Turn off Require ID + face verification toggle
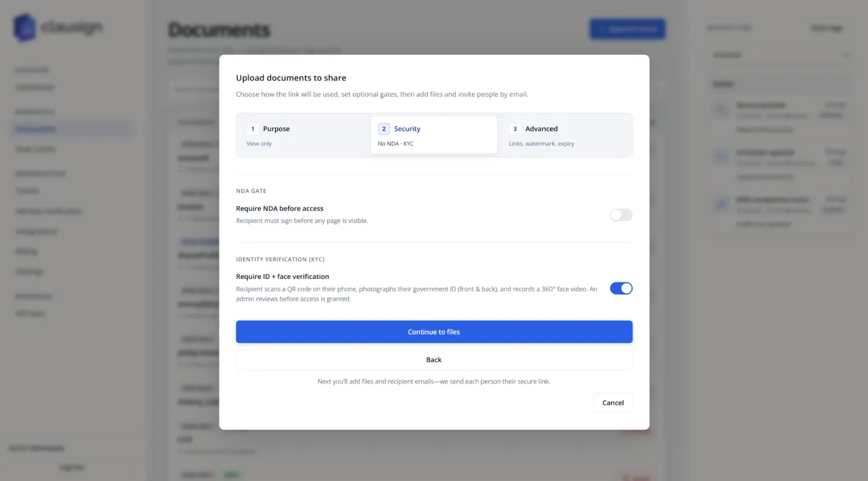Screen dimensions: 868x481 621,288
